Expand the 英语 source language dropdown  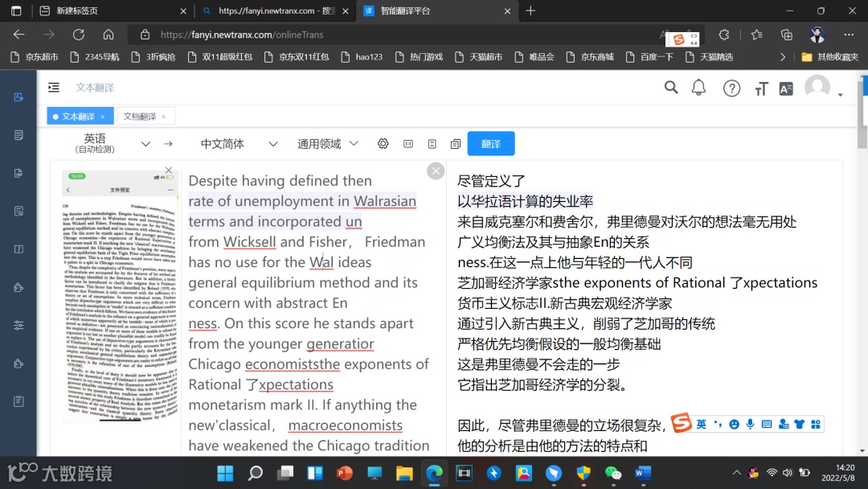145,144
